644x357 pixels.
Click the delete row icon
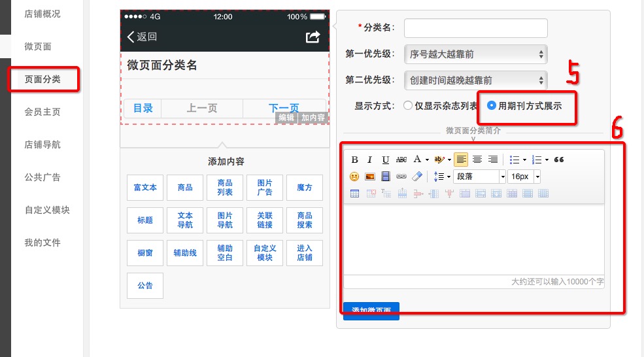[418, 194]
